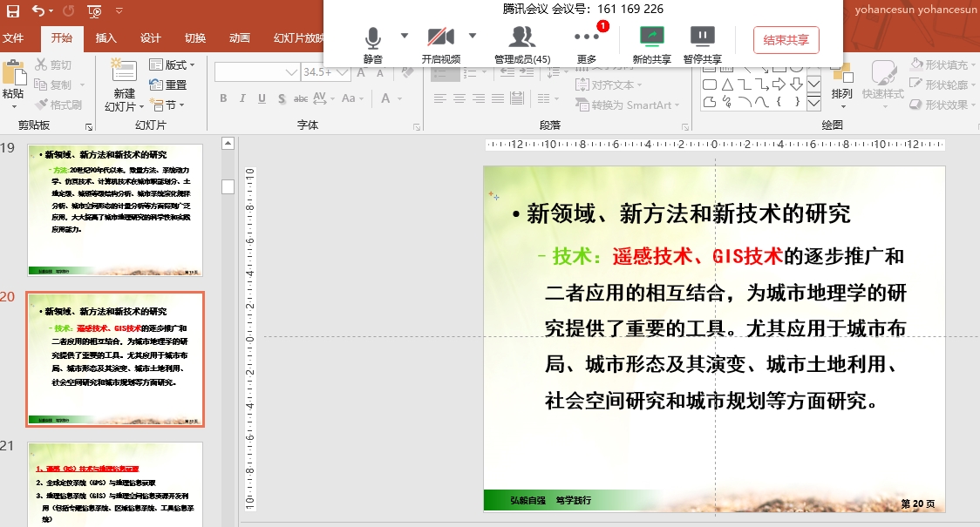This screenshot has height=527, width=980.
Task: Reset the slide layout with 重置
Action: 168,84
